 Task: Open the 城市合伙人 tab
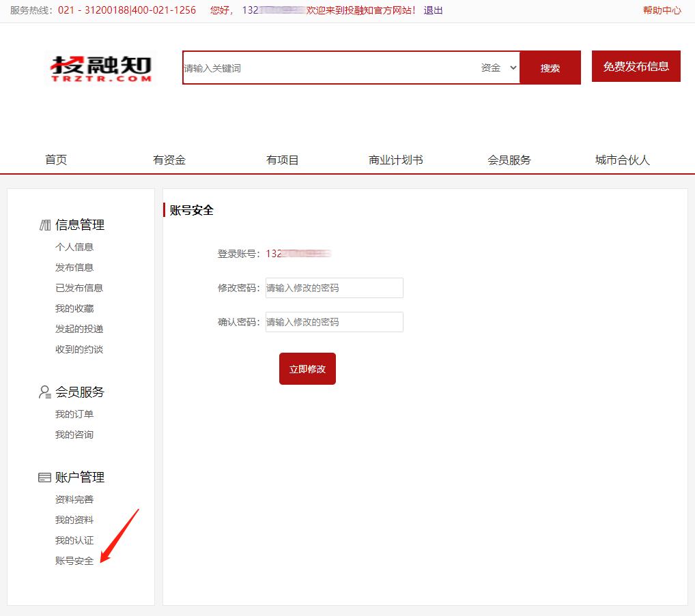point(622,160)
